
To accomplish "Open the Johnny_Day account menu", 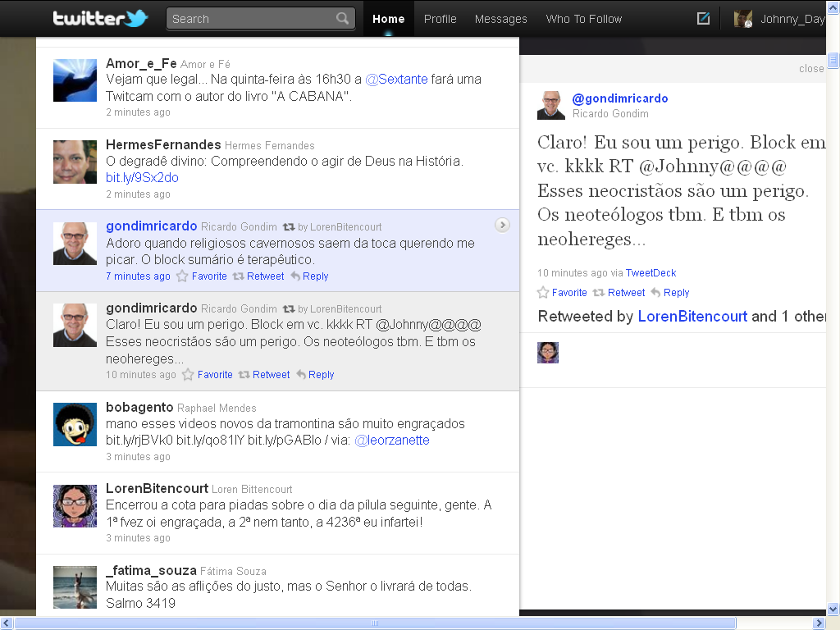I will coord(792,20).
